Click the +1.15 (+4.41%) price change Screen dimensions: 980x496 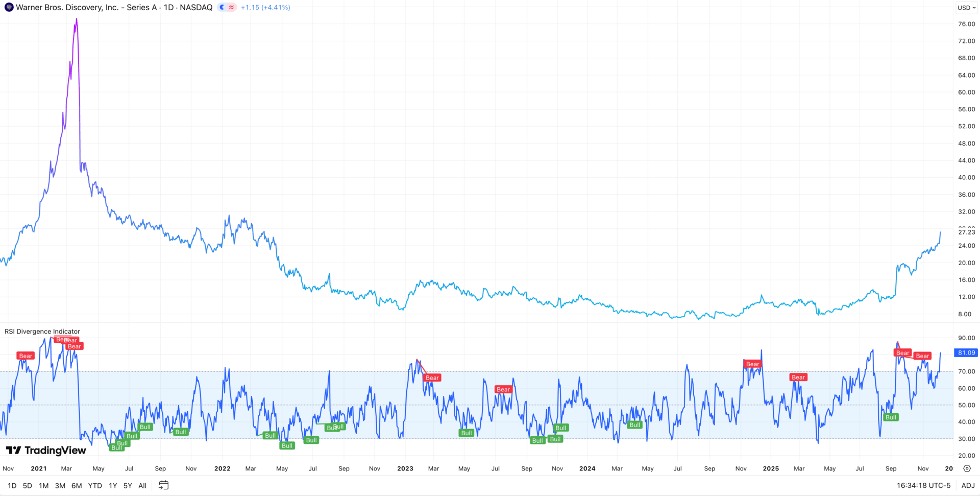point(265,7)
